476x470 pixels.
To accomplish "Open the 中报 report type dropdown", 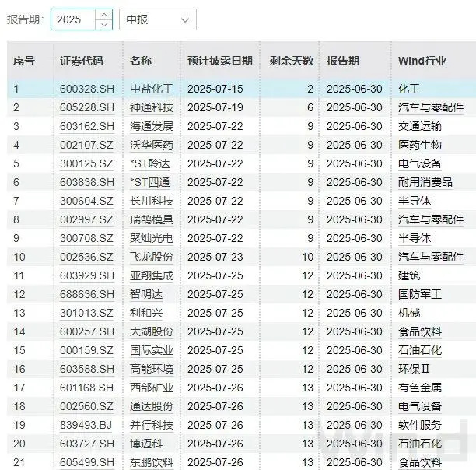I will click(158, 19).
